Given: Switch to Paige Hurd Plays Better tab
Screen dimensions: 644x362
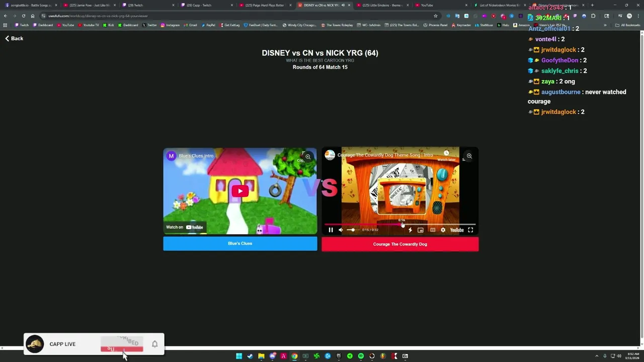Looking at the screenshot, I should (x=264, y=5).
